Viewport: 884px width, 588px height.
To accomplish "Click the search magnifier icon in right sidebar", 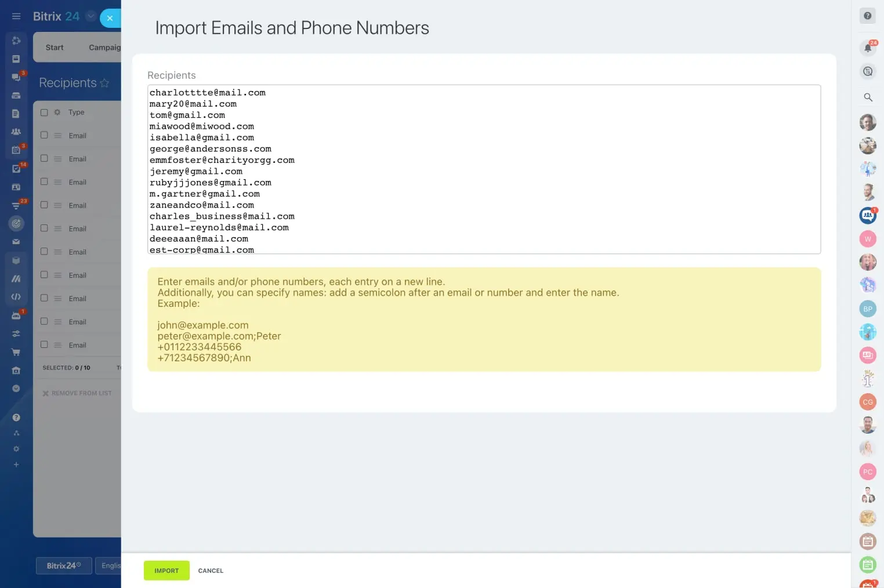I will [x=868, y=97].
